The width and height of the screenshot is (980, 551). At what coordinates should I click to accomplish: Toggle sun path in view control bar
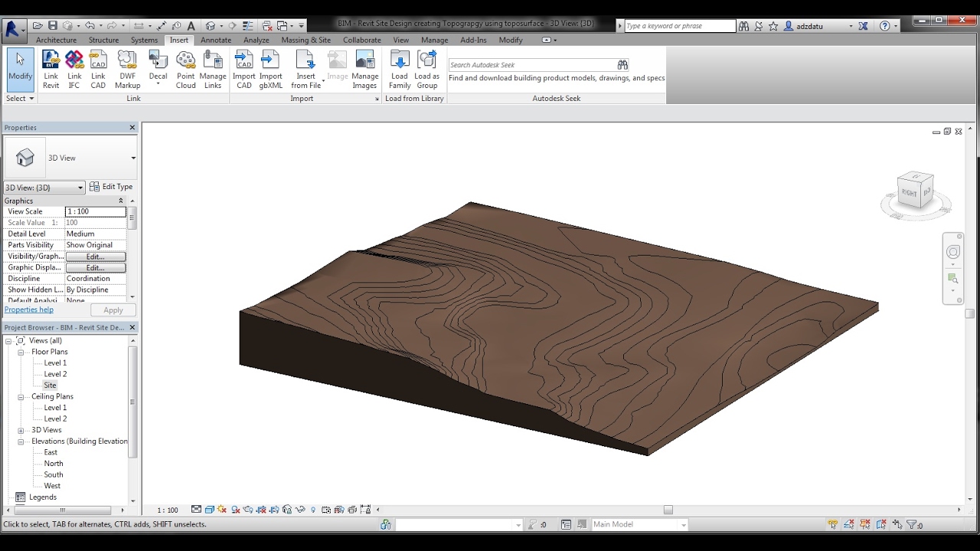point(222,510)
